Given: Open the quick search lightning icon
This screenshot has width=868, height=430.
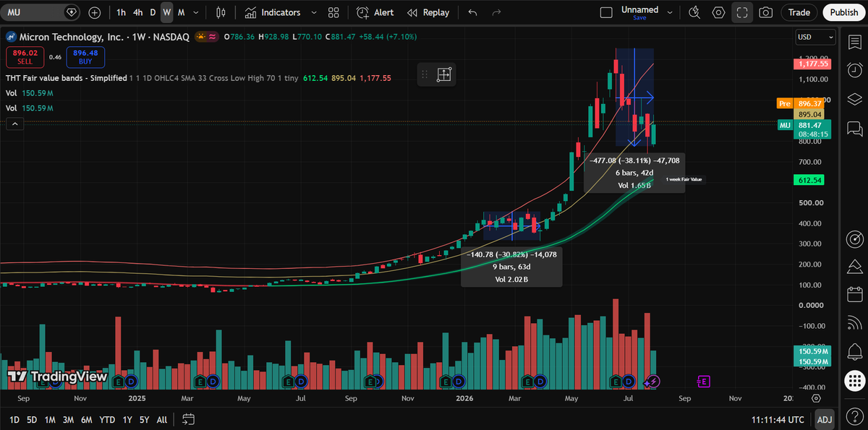Looking at the screenshot, I should point(694,12).
